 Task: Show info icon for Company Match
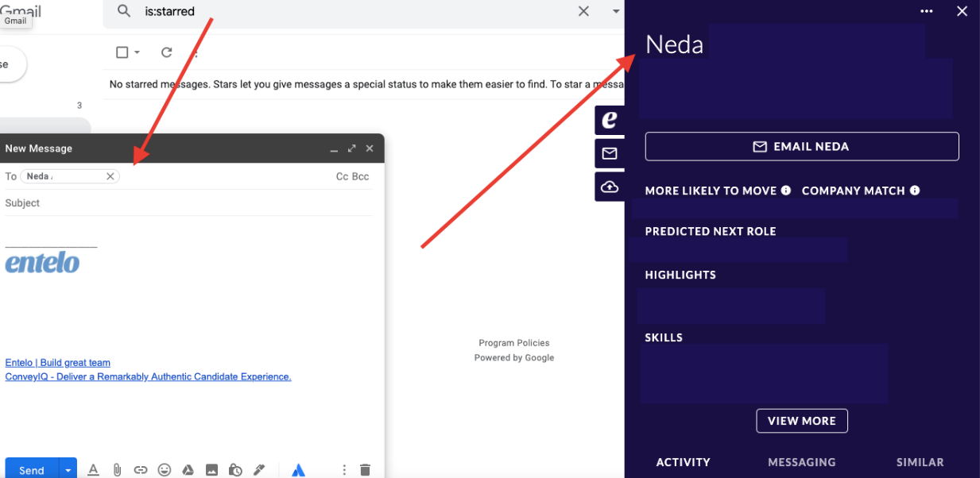coord(915,191)
